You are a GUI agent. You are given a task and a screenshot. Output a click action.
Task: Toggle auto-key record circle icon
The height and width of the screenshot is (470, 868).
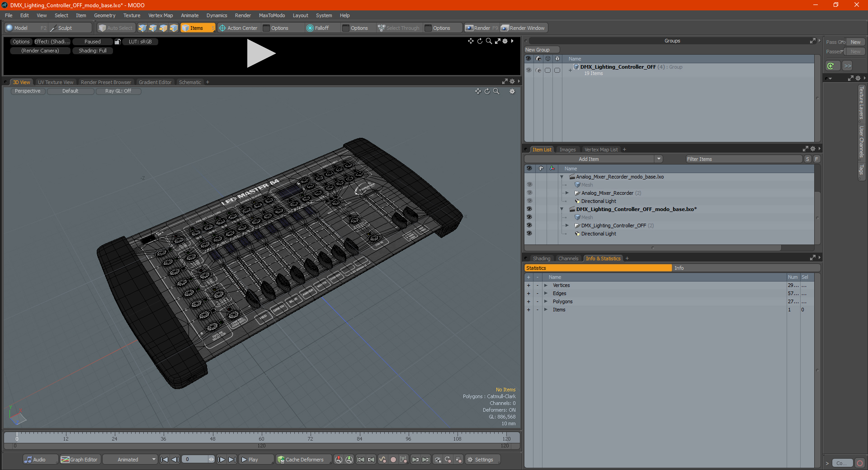[x=393, y=460]
